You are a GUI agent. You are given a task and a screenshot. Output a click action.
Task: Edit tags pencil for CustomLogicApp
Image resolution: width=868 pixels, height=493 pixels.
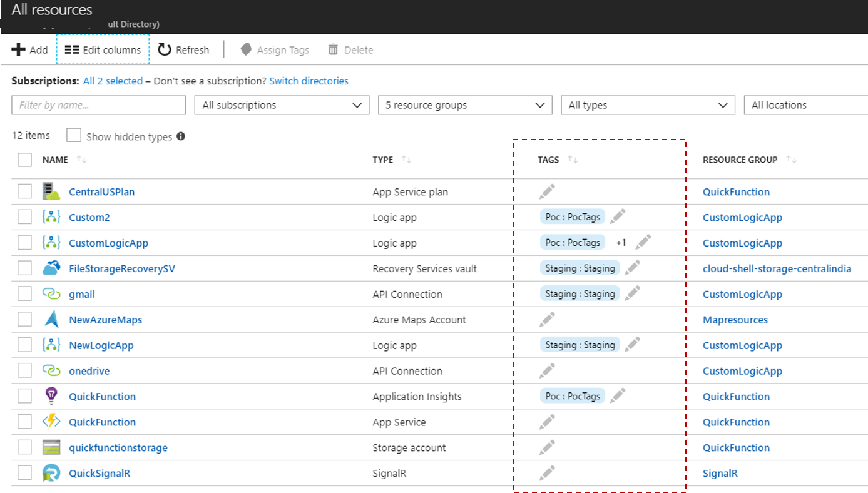pos(643,242)
